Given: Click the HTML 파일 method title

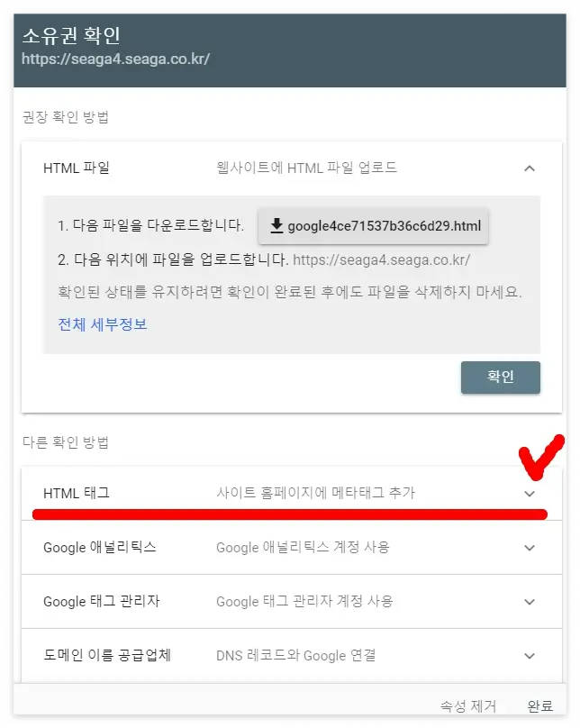Looking at the screenshot, I should click(x=67, y=166).
